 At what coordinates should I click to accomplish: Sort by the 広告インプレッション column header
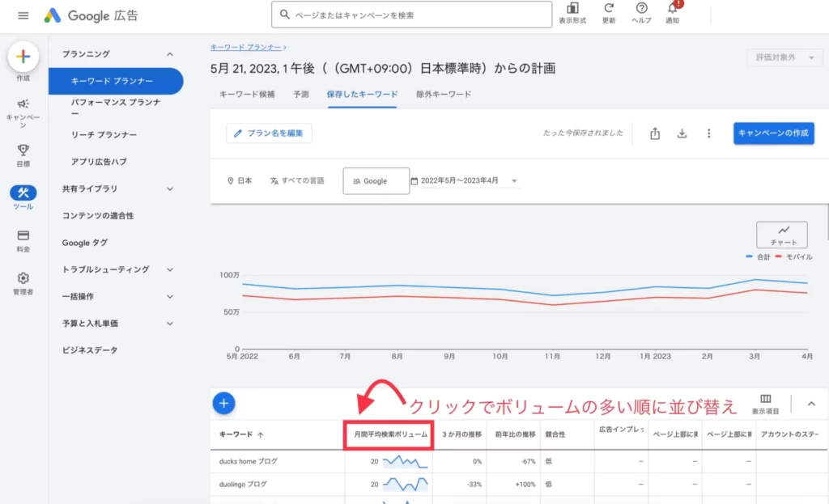coord(621,430)
